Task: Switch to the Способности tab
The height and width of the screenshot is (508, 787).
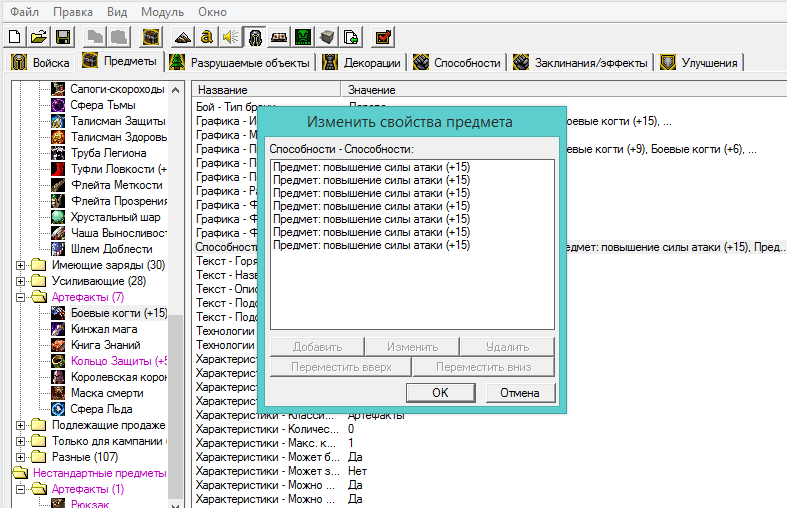Action: (x=457, y=63)
